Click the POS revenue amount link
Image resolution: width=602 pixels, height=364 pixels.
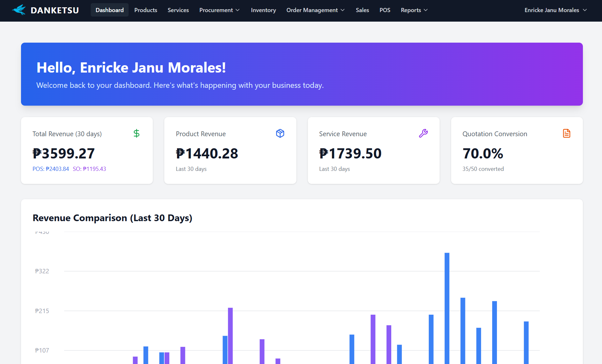click(51, 169)
